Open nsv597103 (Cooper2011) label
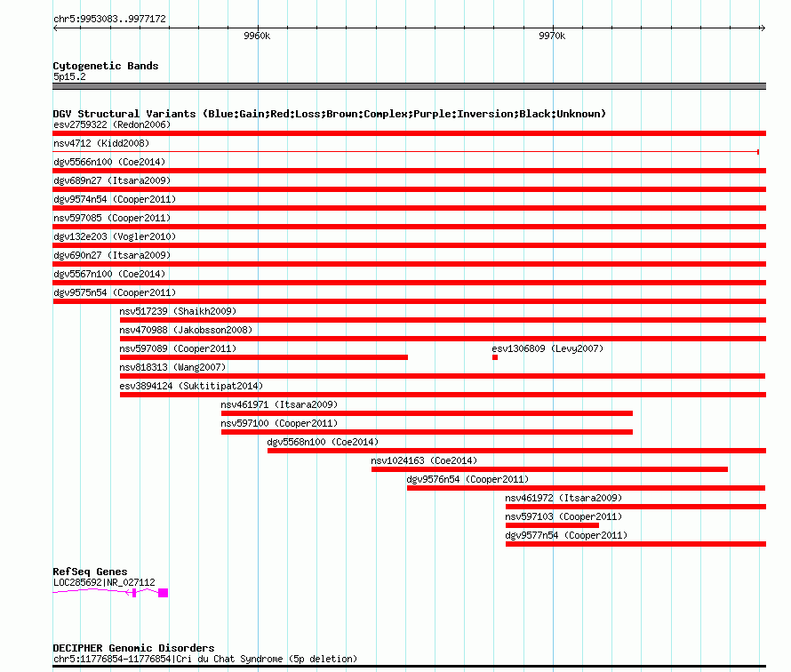 pos(563,516)
